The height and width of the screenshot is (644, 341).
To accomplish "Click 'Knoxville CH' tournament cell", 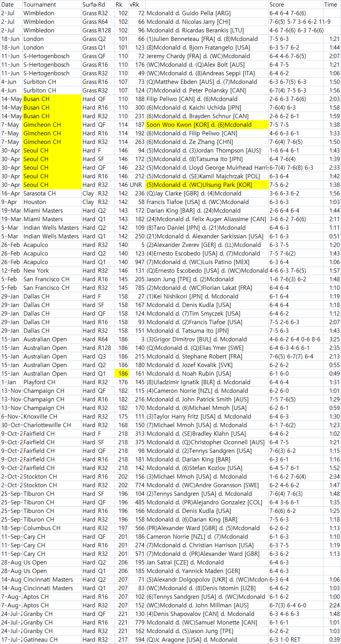I will (52, 416).
